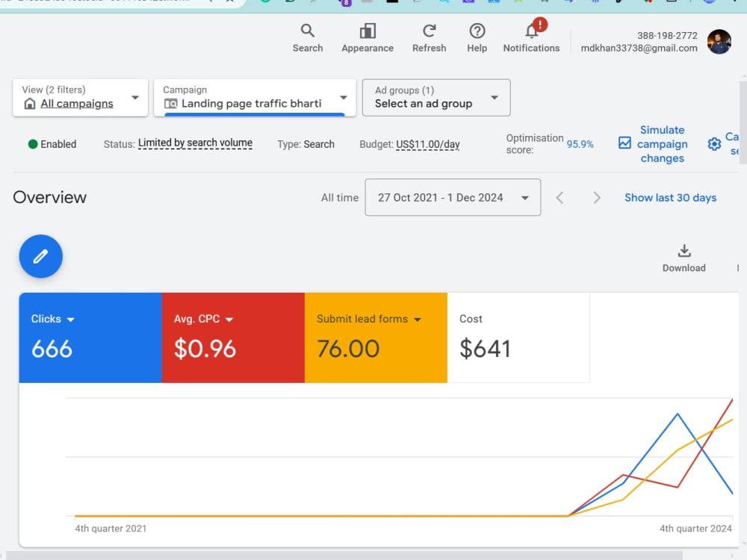
Task: Click the 4th quarter 2024 axis label
Action: click(695, 529)
